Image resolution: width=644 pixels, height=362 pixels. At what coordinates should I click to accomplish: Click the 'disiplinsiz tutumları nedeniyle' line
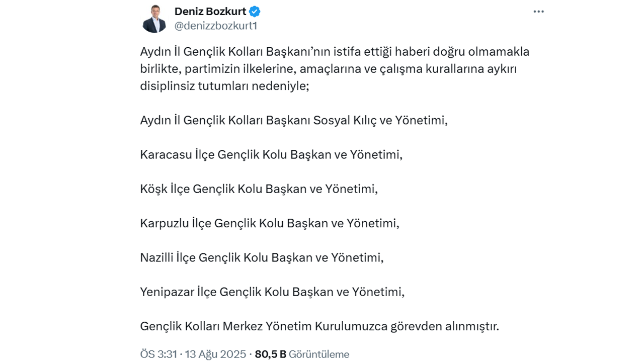coord(224,86)
